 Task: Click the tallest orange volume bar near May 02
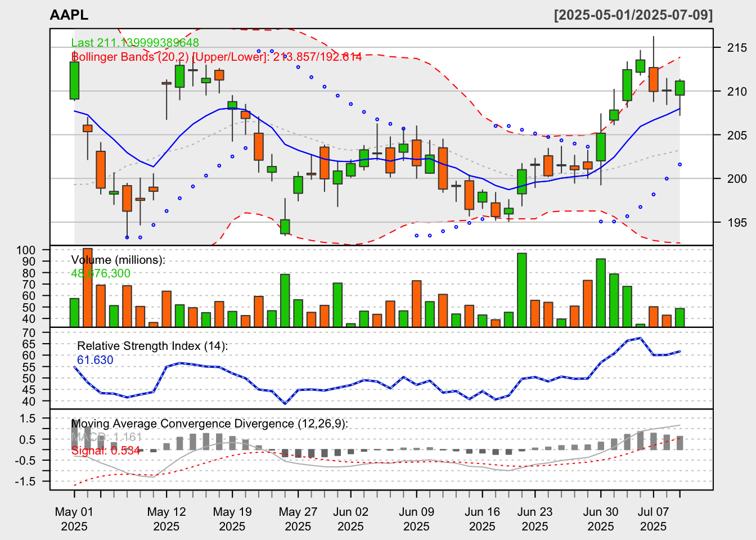pos(87,287)
